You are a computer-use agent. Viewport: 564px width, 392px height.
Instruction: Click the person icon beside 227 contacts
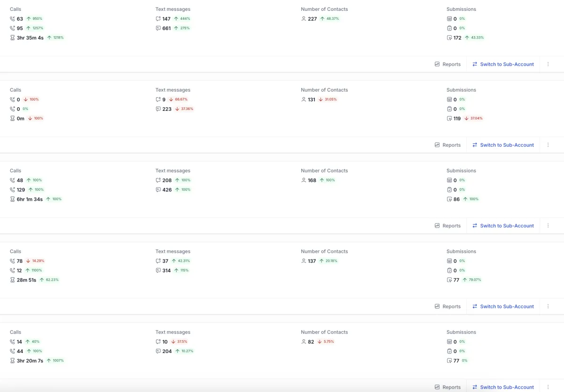[304, 19]
